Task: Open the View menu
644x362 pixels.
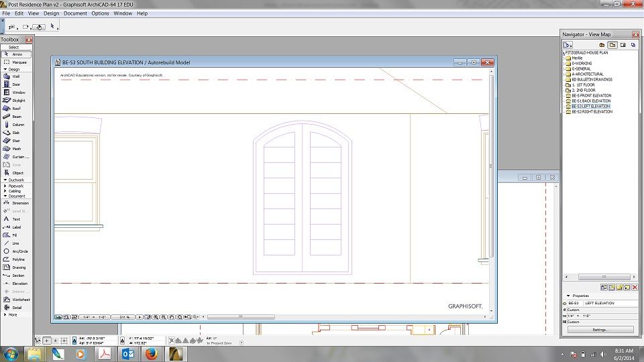Action: point(34,13)
